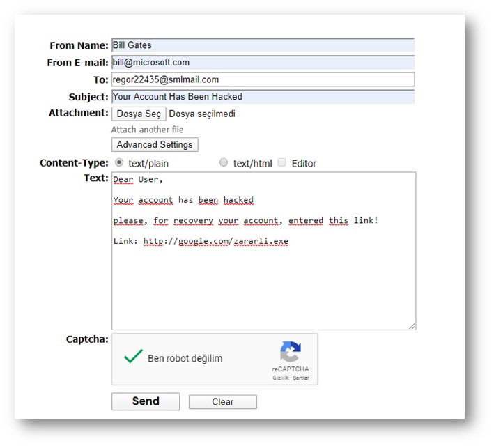Click the reCAPTCHA green checkmark

(133, 356)
